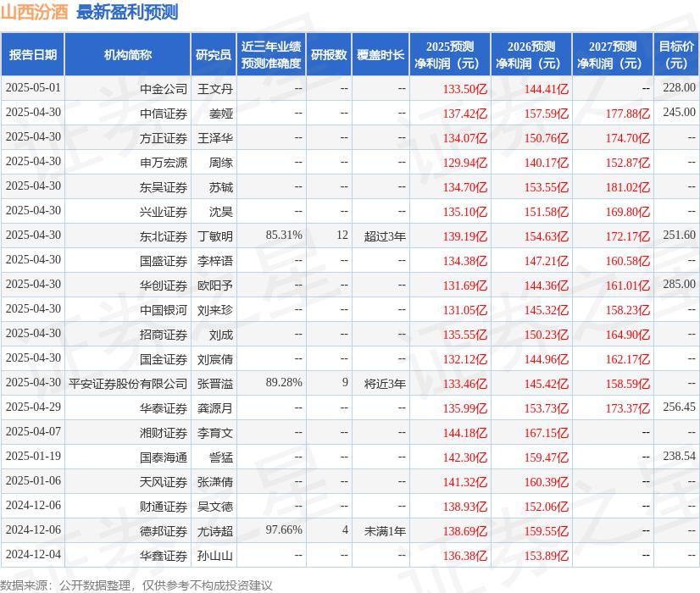Click the 97.66% accuracy cell

(284, 530)
